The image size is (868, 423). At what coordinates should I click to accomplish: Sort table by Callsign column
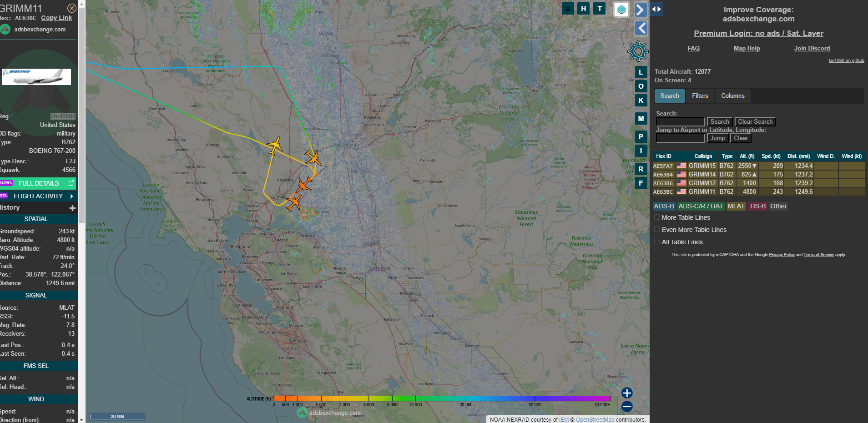pos(703,156)
